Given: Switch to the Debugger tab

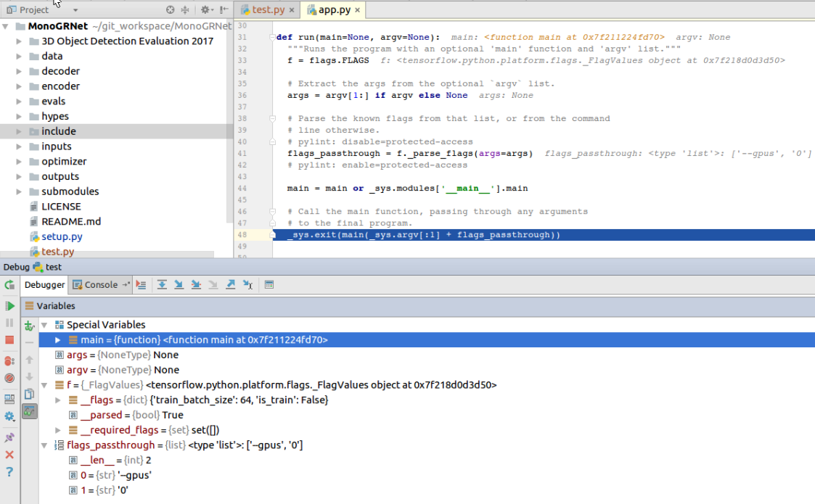Looking at the screenshot, I should [x=45, y=285].
